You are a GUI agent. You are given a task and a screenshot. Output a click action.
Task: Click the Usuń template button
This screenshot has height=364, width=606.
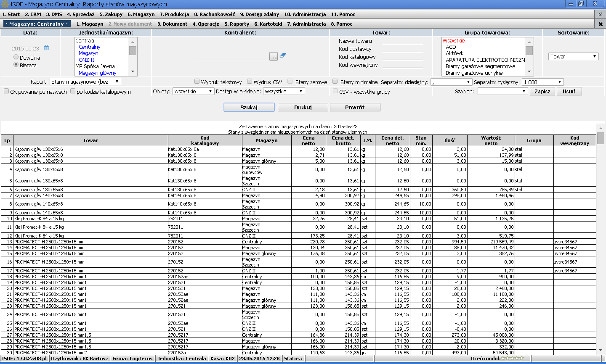point(569,91)
